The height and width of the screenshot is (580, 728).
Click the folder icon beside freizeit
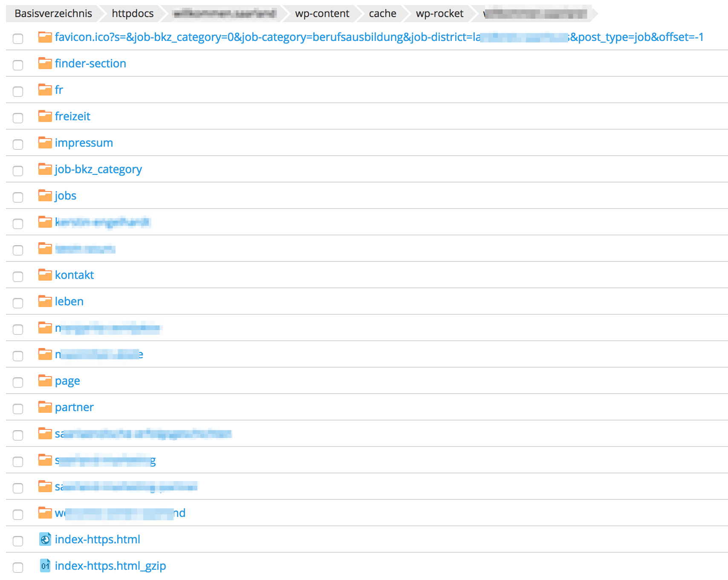click(x=45, y=116)
